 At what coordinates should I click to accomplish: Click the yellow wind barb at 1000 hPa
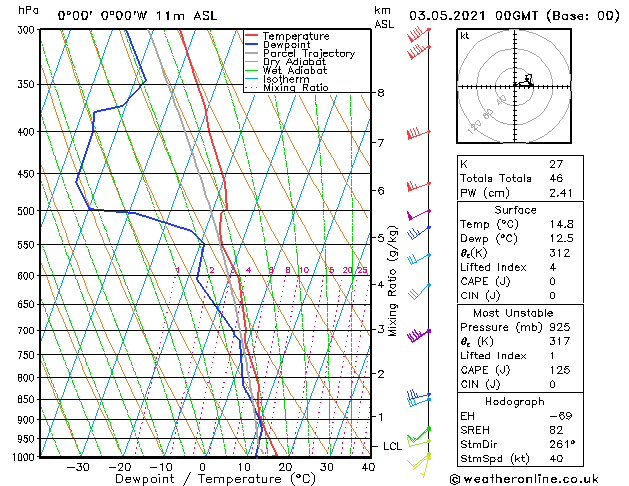424,459
